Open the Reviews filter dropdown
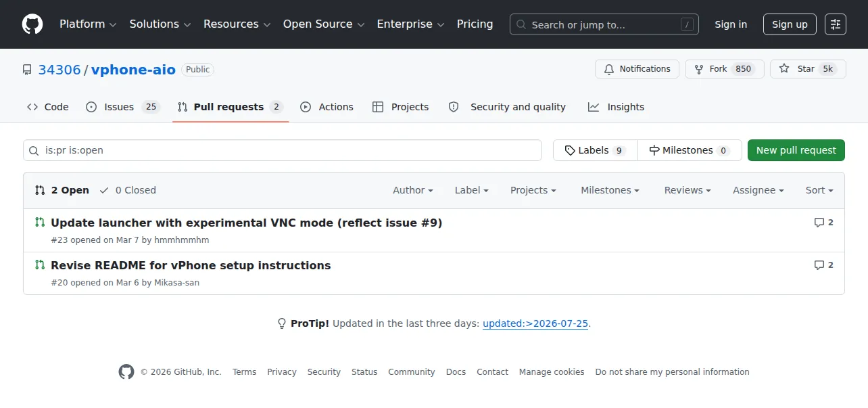This screenshot has width=868, height=408. 688,190
